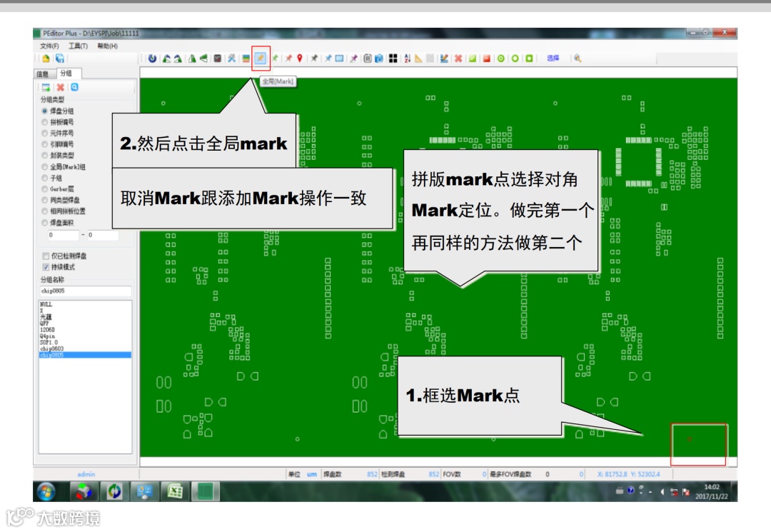Click the Excel icon in taskbar
Viewport: 771px width, 532px height.
click(x=175, y=491)
